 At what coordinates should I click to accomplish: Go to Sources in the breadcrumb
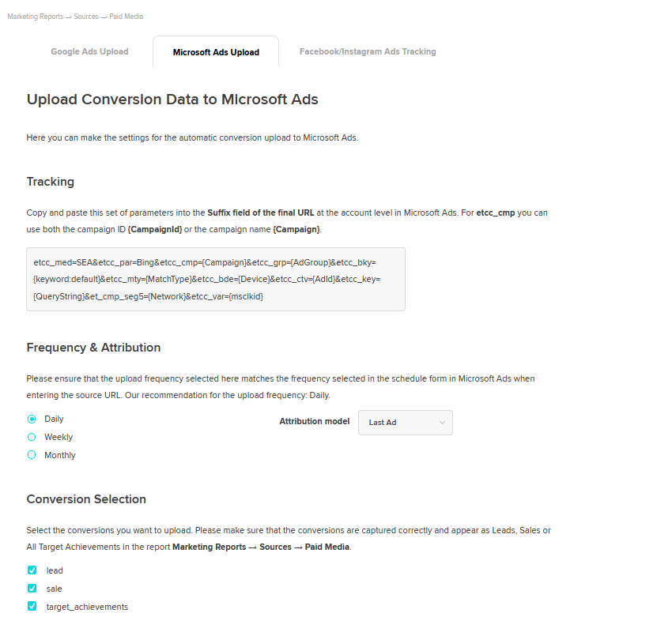point(86,17)
